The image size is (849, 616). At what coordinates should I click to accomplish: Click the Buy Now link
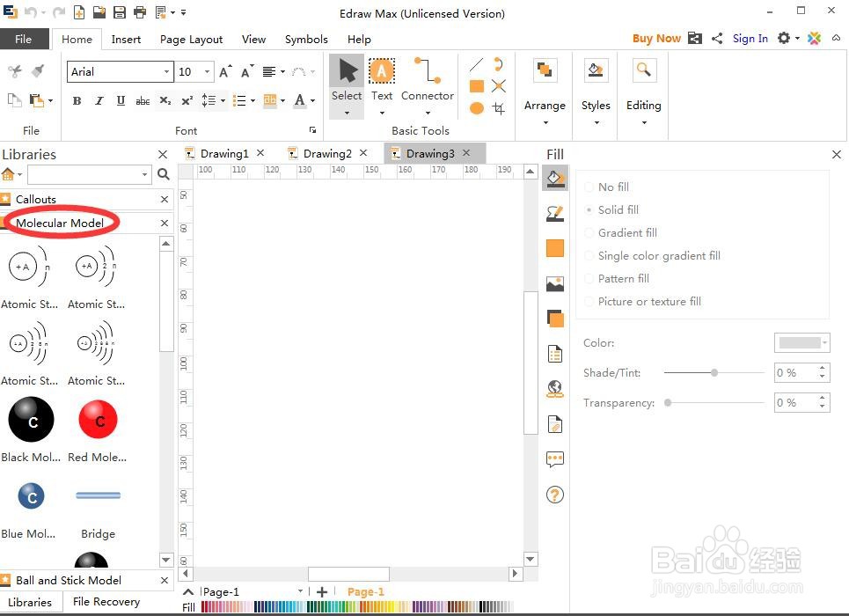[x=656, y=39]
